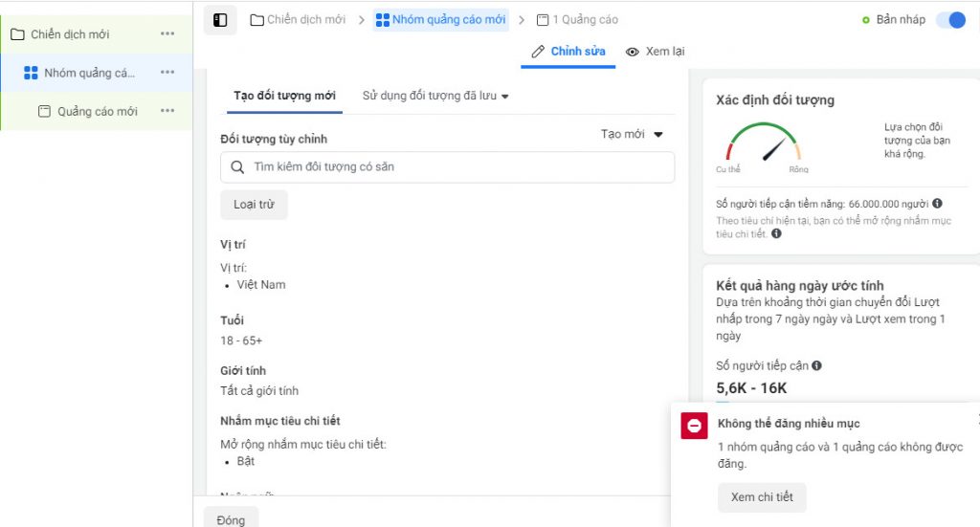Click Xem chi tiết in error notification
The width and height of the screenshot is (980, 527).
[762, 497]
